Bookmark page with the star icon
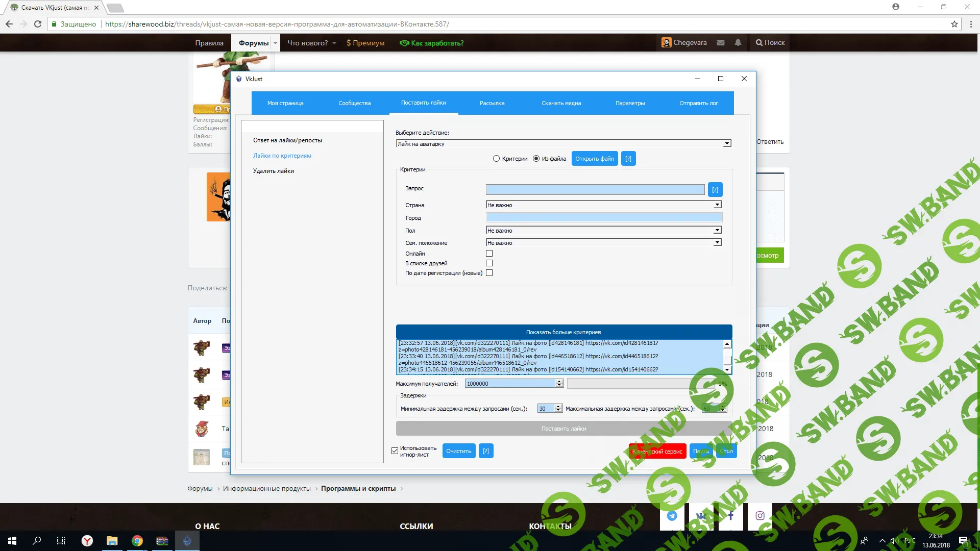The width and height of the screenshot is (980, 551). 954,24
